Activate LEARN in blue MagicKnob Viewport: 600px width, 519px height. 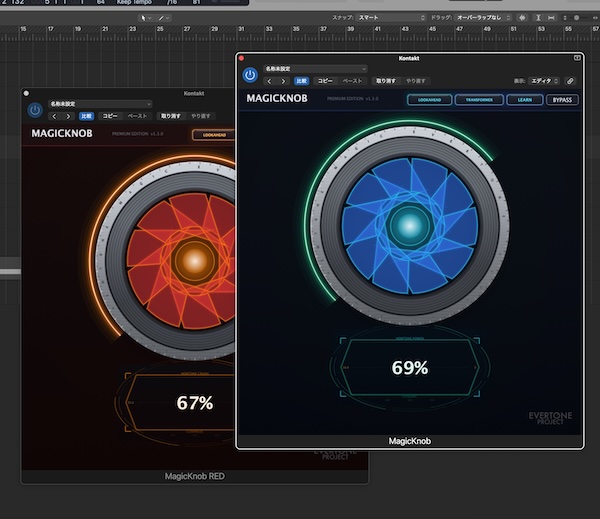pos(525,100)
